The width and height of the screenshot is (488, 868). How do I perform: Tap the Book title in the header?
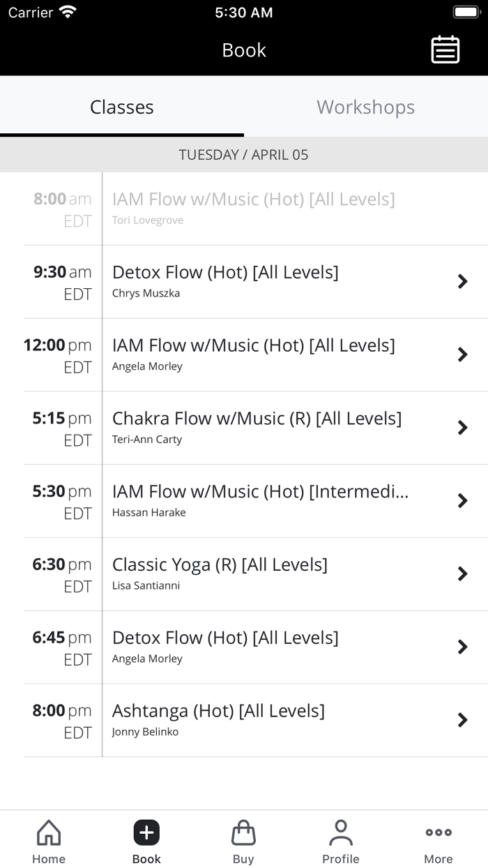click(x=243, y=50)
